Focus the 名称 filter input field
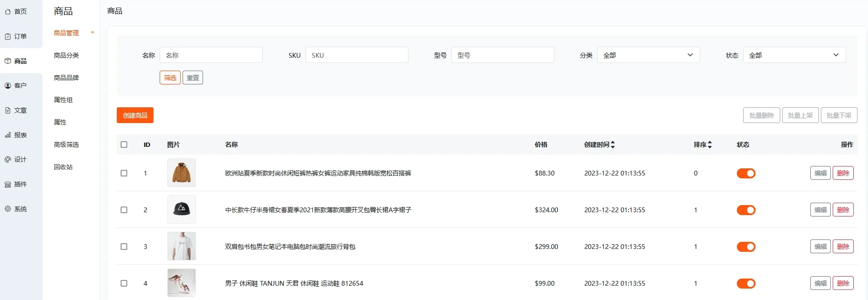868x300 pixels. (211, 55)
